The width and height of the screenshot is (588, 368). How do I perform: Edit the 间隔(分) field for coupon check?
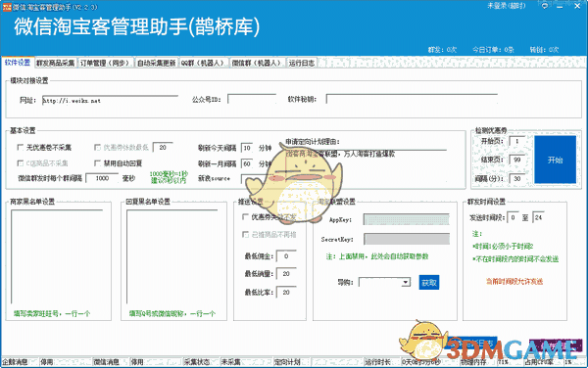coord(517,178)
